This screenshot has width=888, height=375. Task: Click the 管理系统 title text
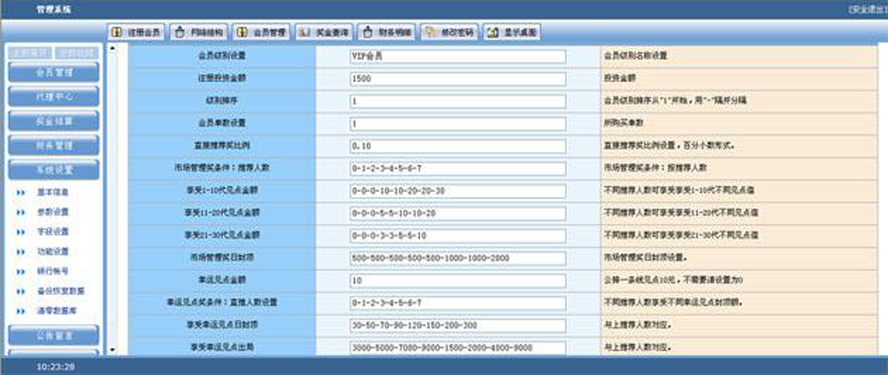54,10
